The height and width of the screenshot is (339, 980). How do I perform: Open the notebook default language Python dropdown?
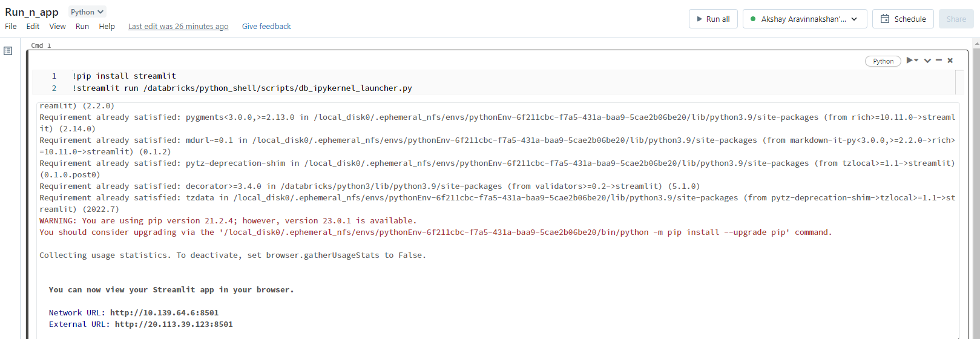pos(87,12)
